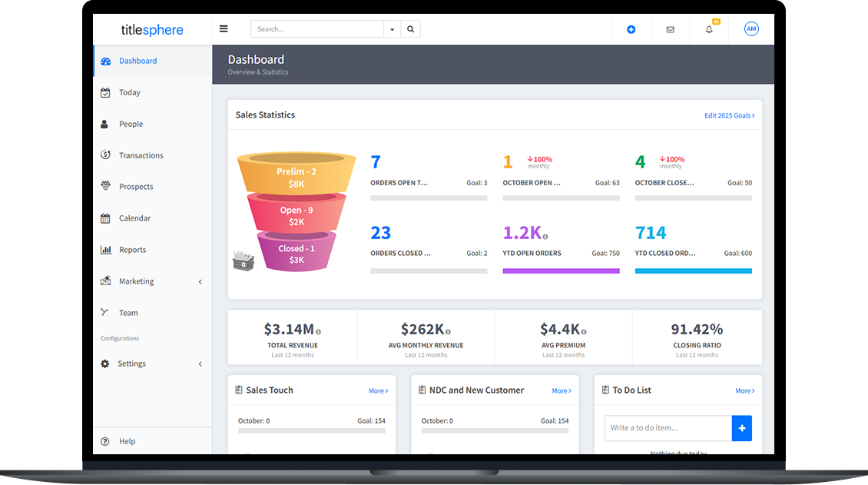Expand the Marketing sidebar submenu
Screen dimensions: 868x485
click(x=200, y=282)
